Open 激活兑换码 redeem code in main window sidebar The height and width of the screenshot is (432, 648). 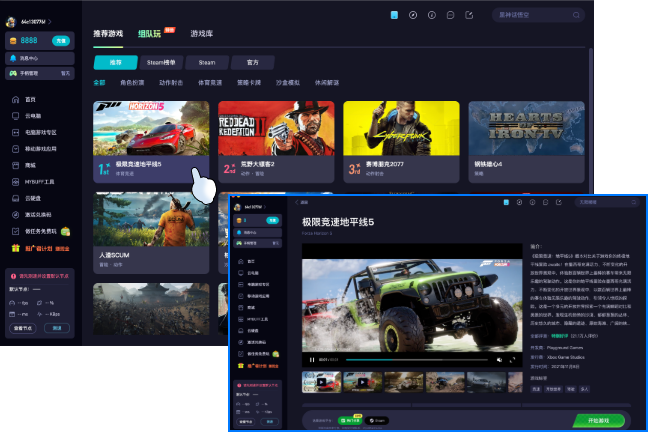[x=32, y=215]
